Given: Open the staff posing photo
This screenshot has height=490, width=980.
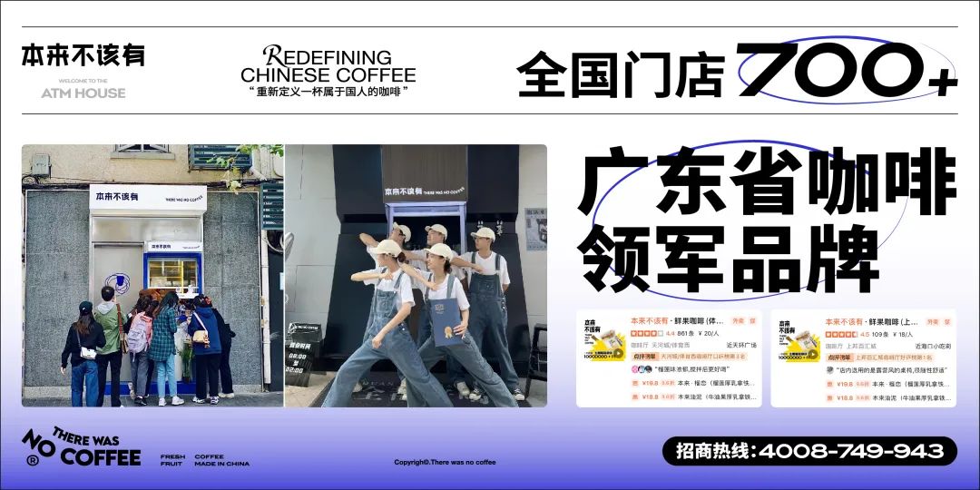Looking at the screenshot, I should (416, 276).
